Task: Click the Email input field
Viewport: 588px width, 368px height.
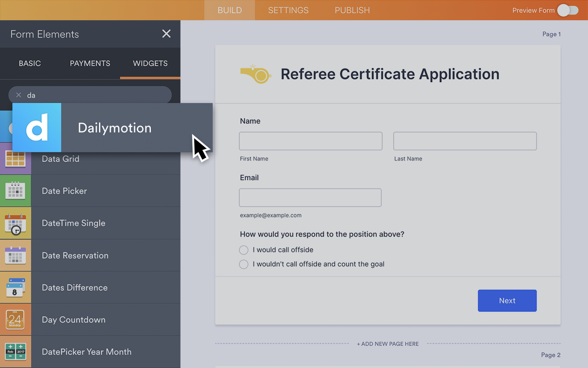Action: point(310,197)
